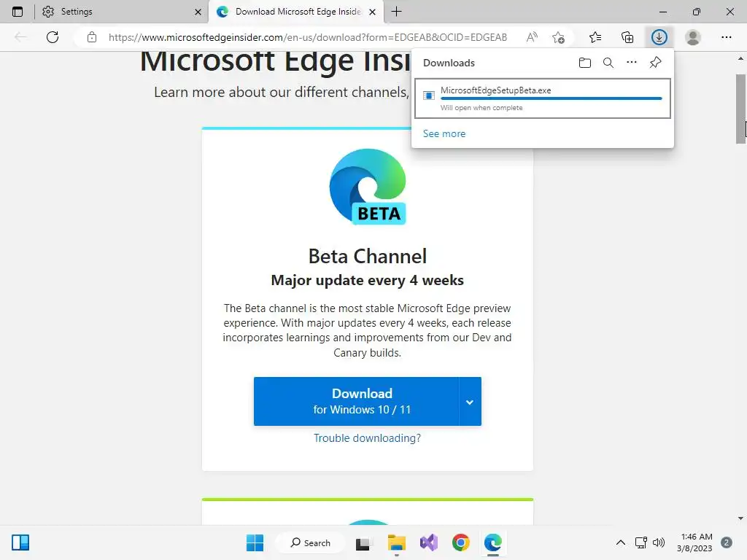Screen dimensions: 747x560
Task: Open a new tab with plus button
Action: point(396,12)
